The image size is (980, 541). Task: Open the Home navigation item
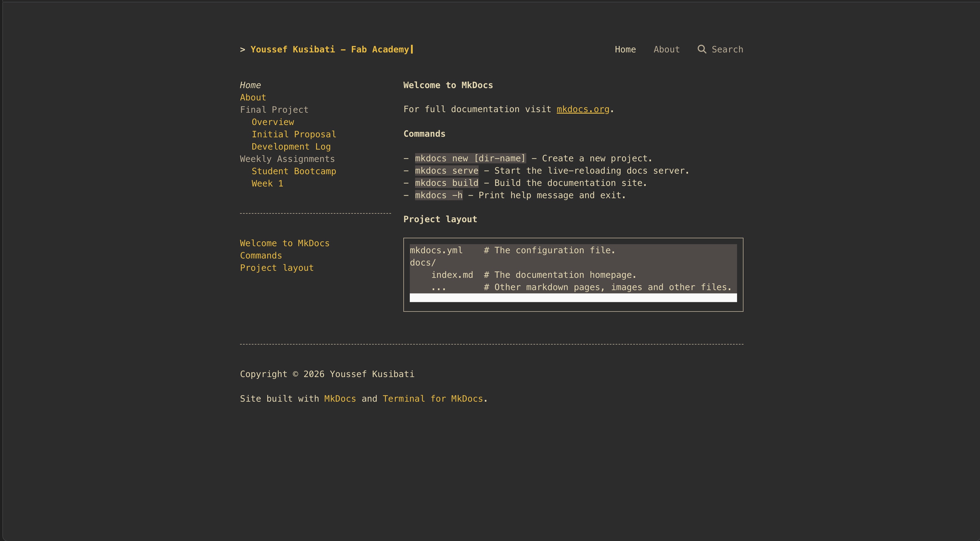point(625,49)
